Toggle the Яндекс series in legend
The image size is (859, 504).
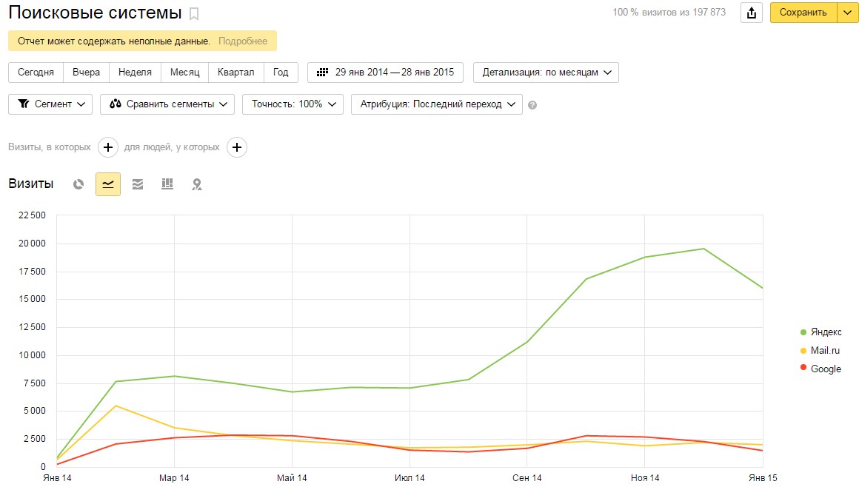click(826, 332)
